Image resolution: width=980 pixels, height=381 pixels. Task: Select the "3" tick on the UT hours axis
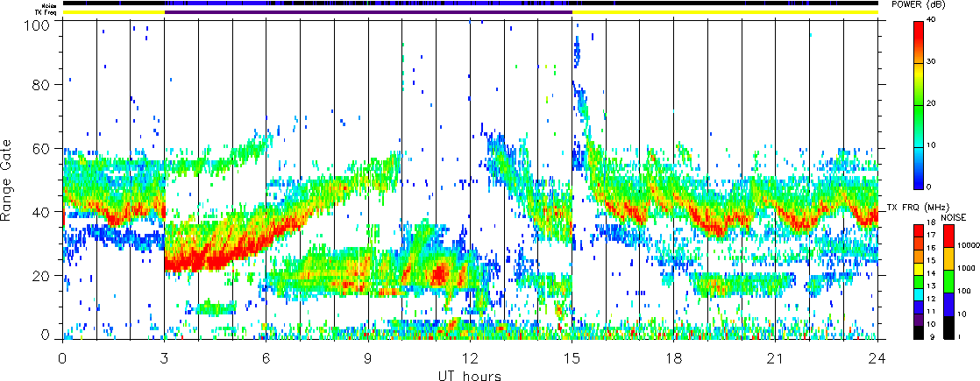tap(165, 358)
